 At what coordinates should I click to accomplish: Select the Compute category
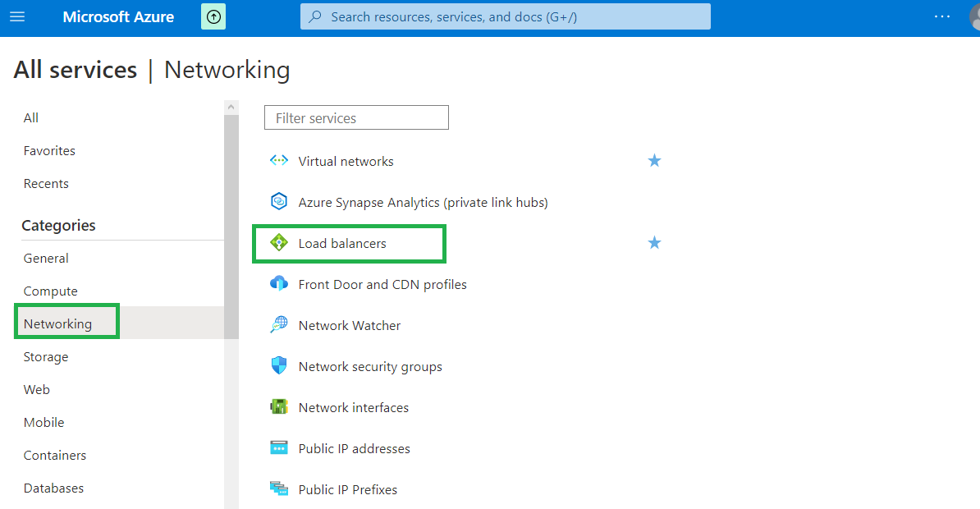click(x=50, y=291)
